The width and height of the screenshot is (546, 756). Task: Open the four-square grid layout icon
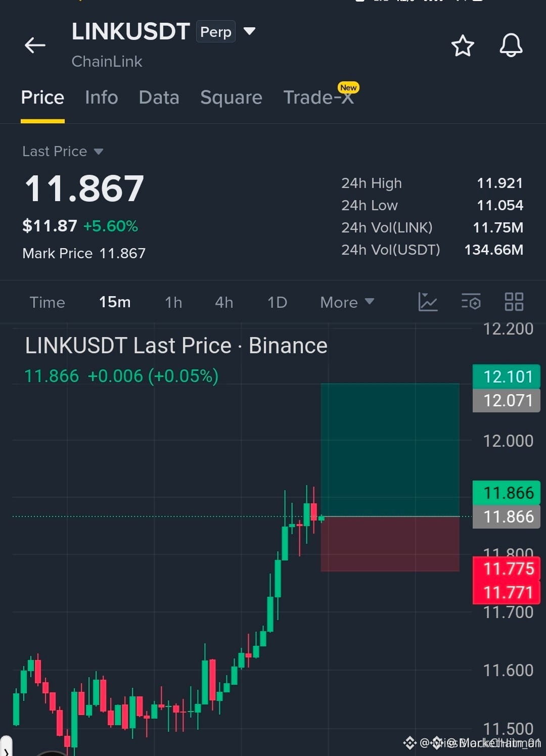514,302
